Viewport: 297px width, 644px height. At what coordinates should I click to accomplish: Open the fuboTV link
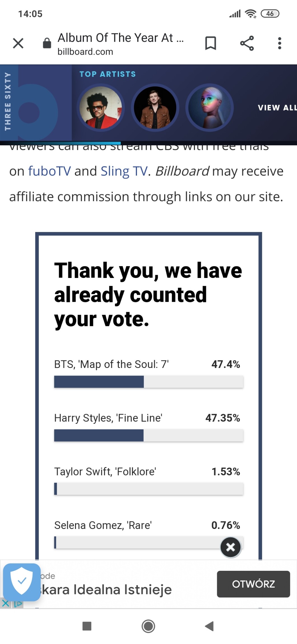coord(49,171)
